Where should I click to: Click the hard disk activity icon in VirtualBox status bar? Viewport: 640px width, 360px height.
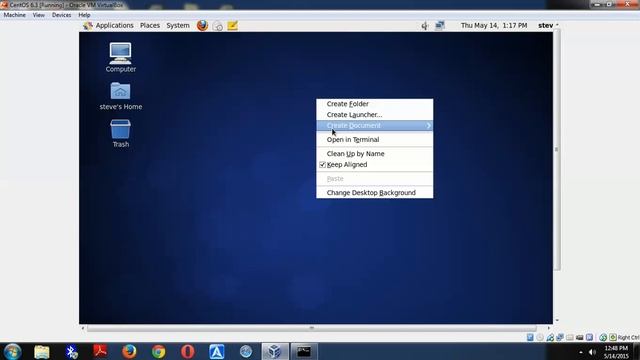pos(530,337)
